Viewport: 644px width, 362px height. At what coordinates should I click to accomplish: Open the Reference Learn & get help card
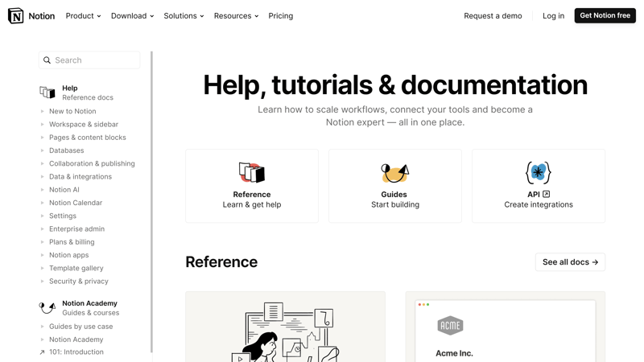tap(252, 186)
